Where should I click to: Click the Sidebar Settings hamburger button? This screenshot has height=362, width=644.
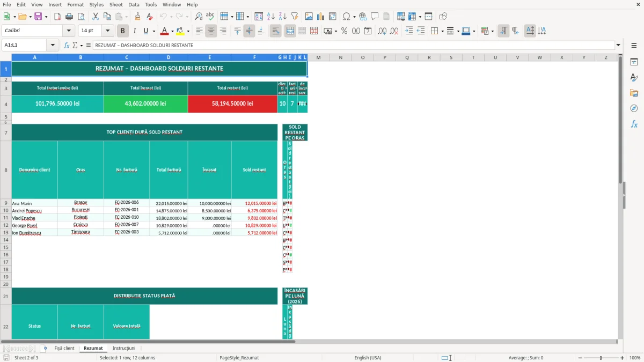(634, 45)
